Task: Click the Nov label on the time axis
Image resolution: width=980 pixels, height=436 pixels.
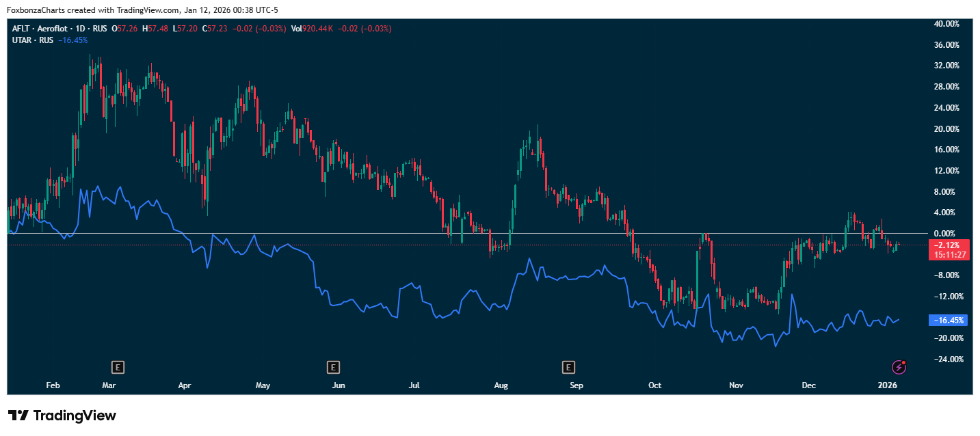Action: coord(736,386)
